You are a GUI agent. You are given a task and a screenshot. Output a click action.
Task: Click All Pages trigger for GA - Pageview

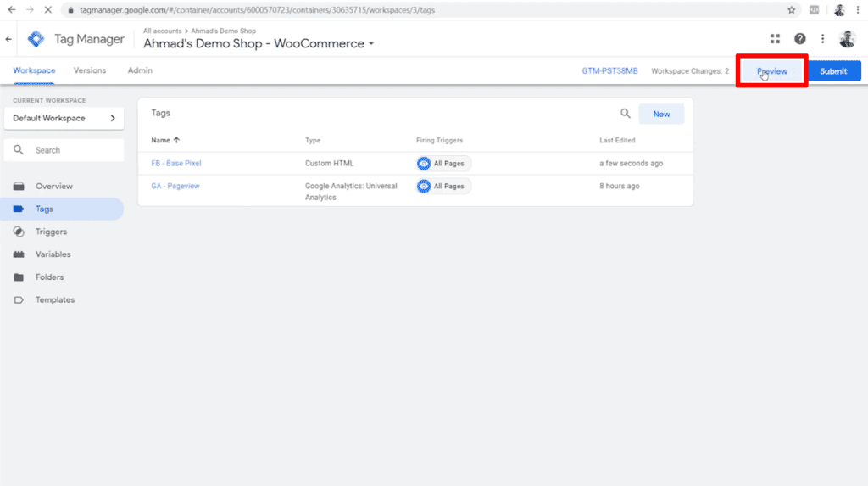pyautogui.click(x=443, y=187)
